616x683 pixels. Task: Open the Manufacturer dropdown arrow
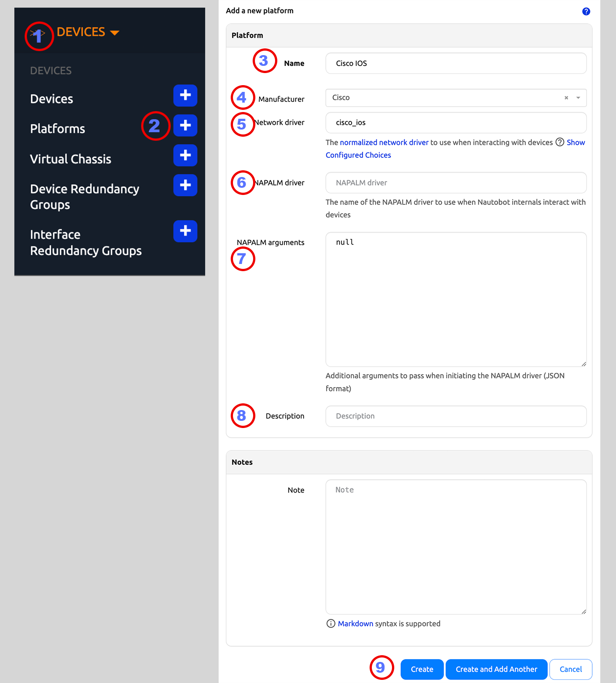click(578, 98)
